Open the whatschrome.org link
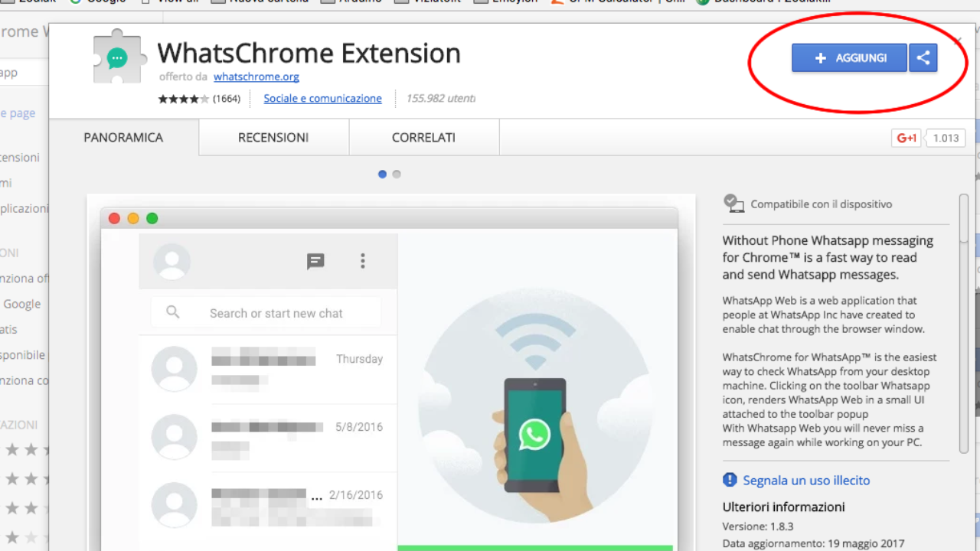 [x=256, y=77]
